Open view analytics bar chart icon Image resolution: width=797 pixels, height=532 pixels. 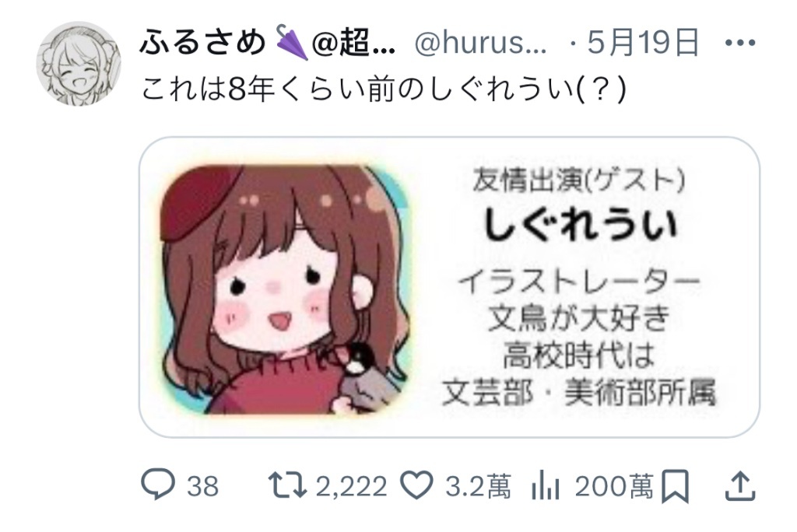click(546, 485)
